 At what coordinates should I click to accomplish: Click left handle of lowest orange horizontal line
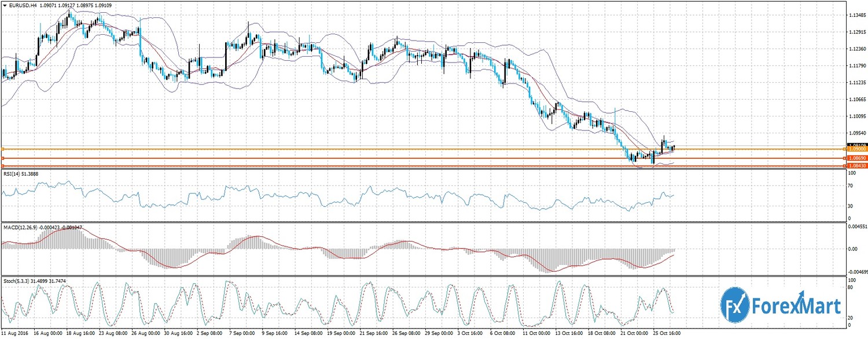[2, 166]
